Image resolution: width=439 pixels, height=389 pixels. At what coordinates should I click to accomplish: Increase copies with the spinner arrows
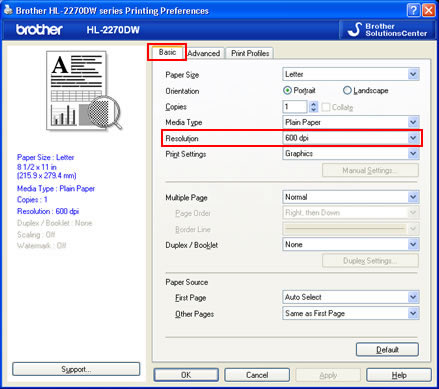(x=313, y=104)
